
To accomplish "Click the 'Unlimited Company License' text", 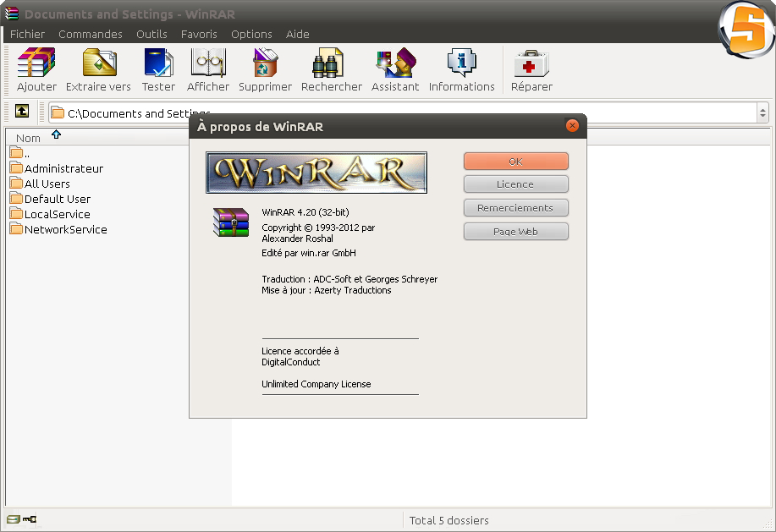I will 316,384.
